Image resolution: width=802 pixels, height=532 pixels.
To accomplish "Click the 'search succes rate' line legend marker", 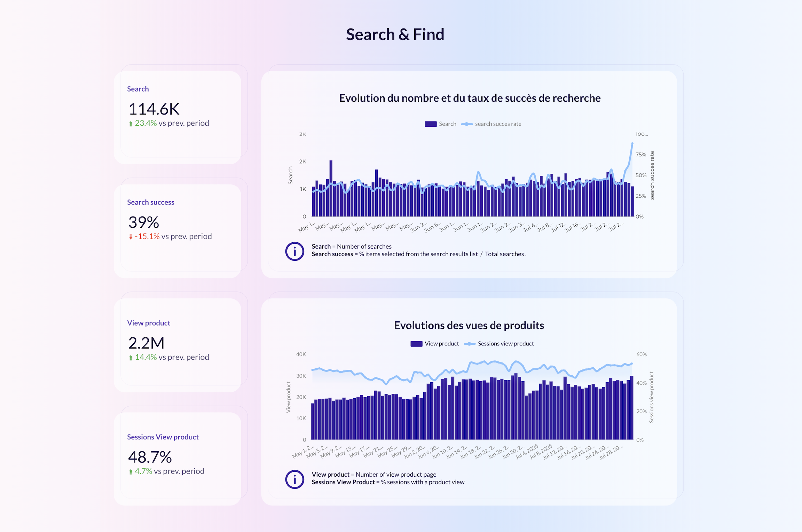I will tap(467, 124).
